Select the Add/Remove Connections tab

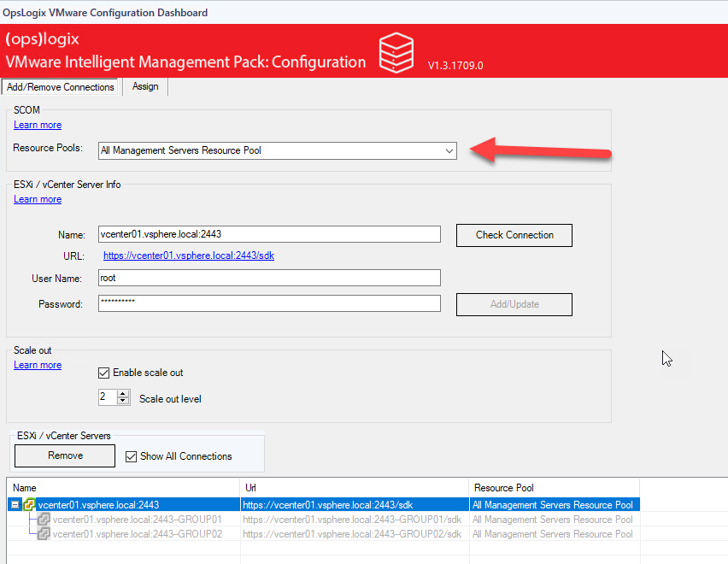(60, 86)
